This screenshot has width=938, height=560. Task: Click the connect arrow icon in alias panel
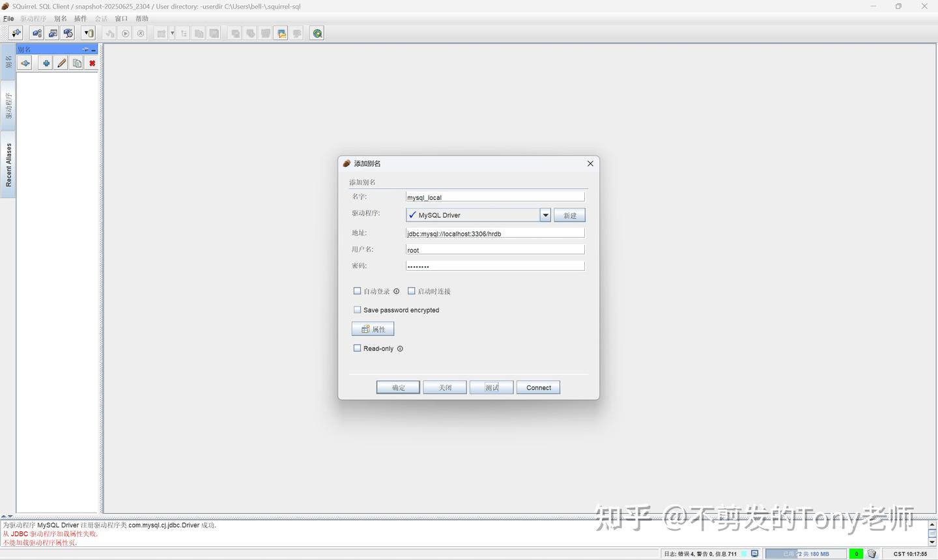(x=24, y=63)
